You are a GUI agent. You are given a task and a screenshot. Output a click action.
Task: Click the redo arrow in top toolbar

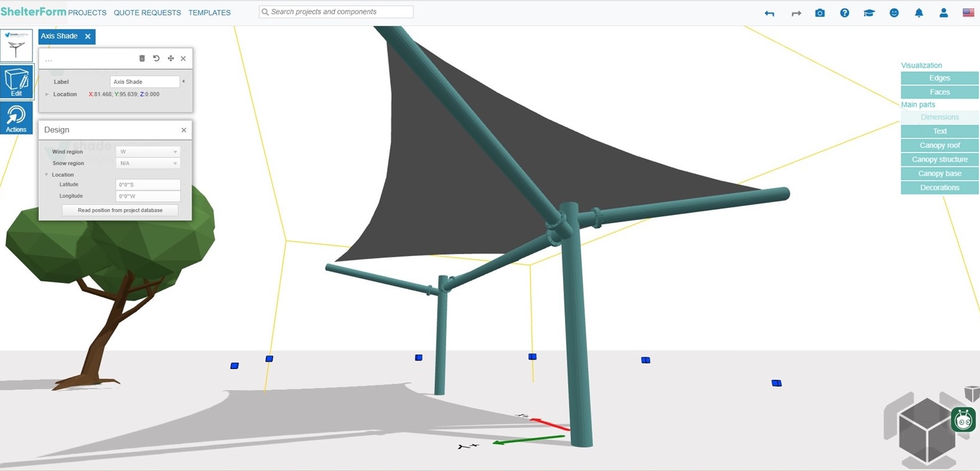[x=796, y=13]
